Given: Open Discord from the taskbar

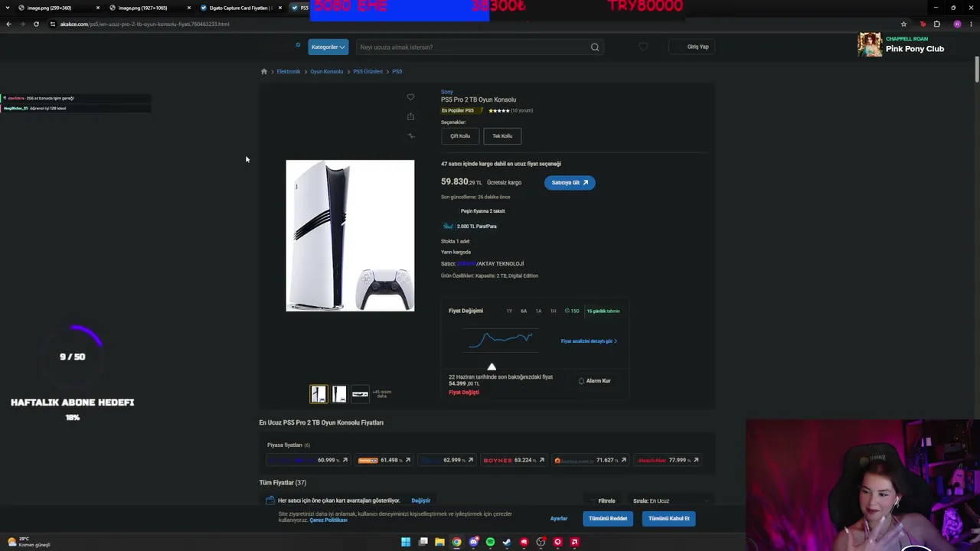Looking at the screenshot, I should [x=473, y=542].
